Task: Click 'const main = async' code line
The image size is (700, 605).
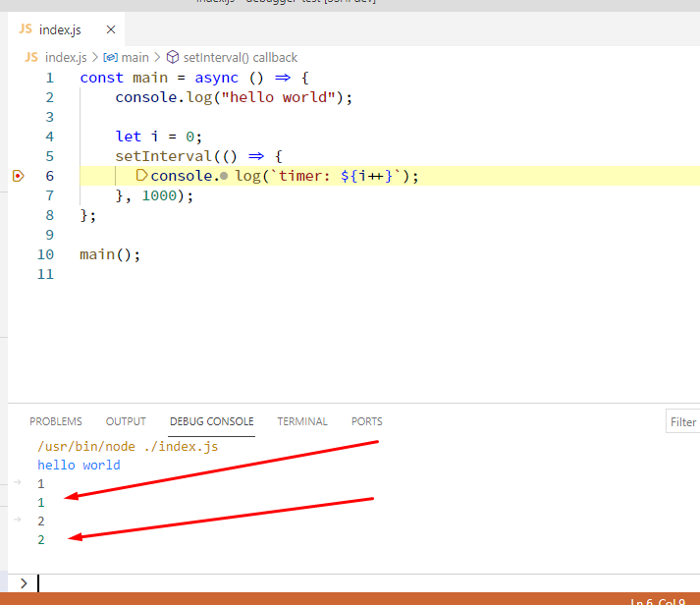Action: click(194, 79)
